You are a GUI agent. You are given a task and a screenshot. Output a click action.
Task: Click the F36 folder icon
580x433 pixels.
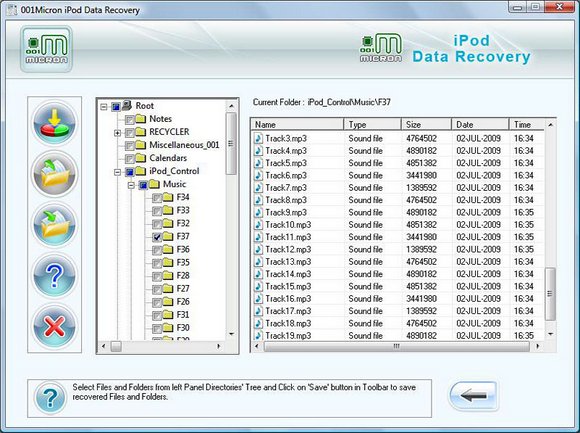168,249
